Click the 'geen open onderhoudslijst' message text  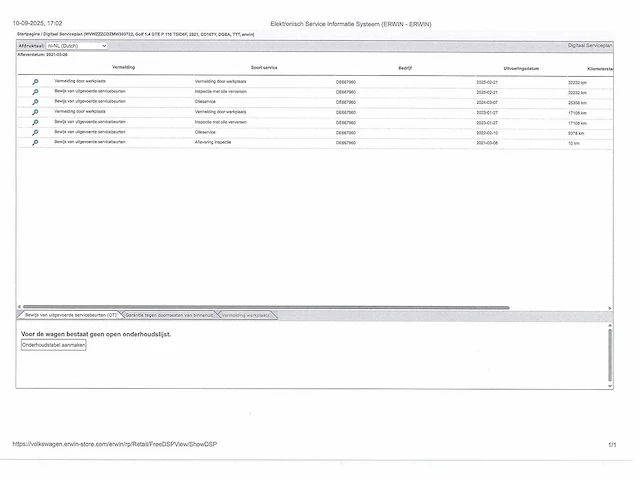(x=96, y=334)
